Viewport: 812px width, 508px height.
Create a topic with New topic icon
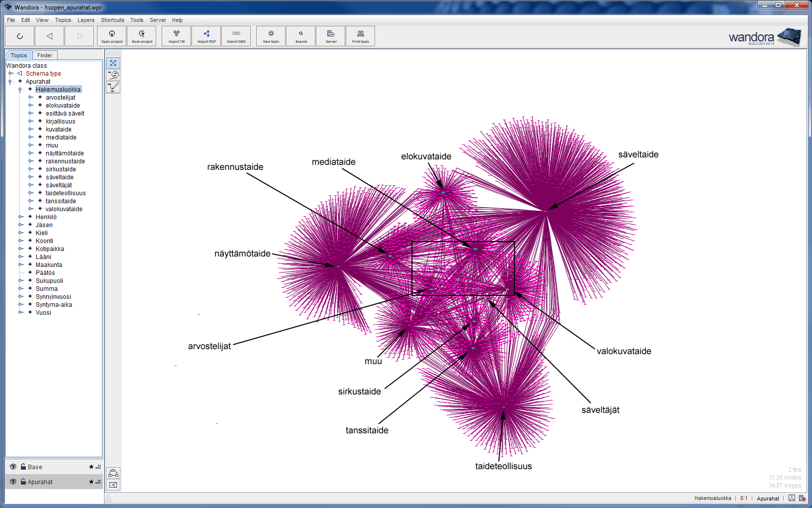(x=271, y=36)
